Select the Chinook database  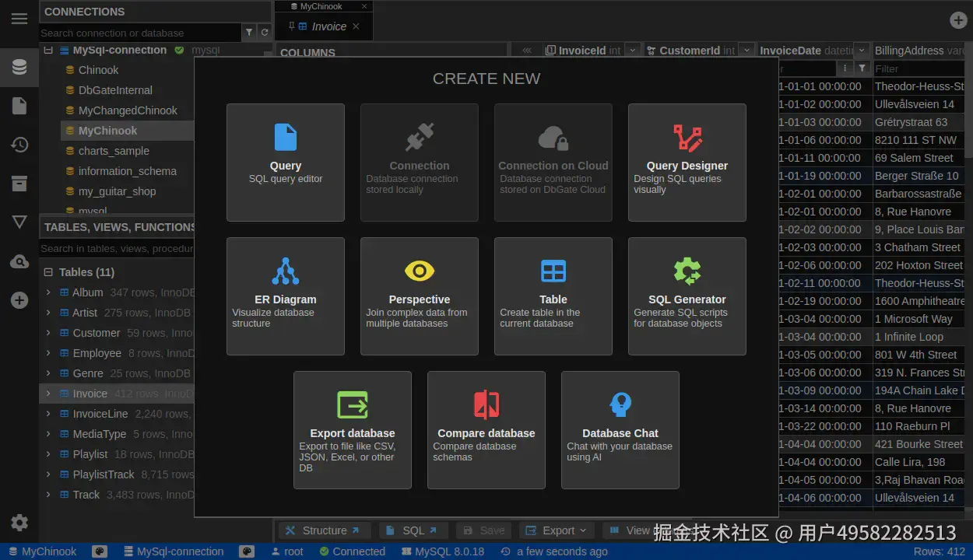[98, 70]
